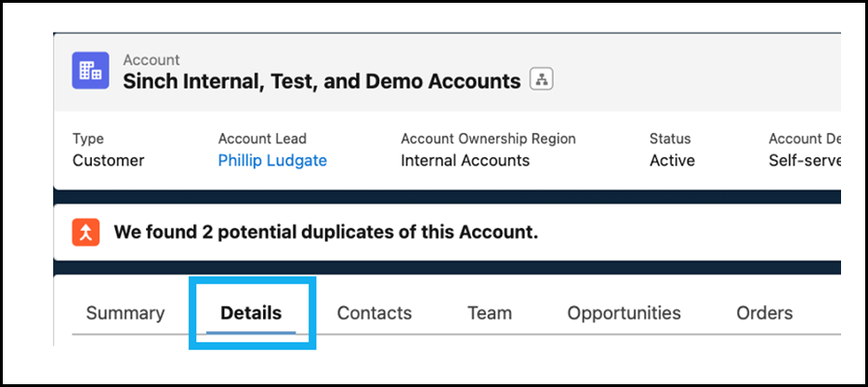Open the account hierarchy icon beside the title
868x387 pixels.
[x=542, y=79]
